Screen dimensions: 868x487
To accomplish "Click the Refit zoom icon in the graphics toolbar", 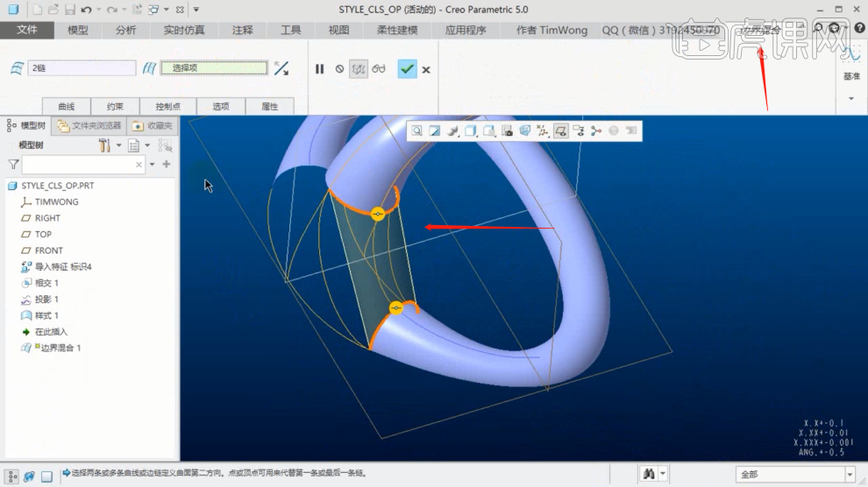I will [418, 131].
